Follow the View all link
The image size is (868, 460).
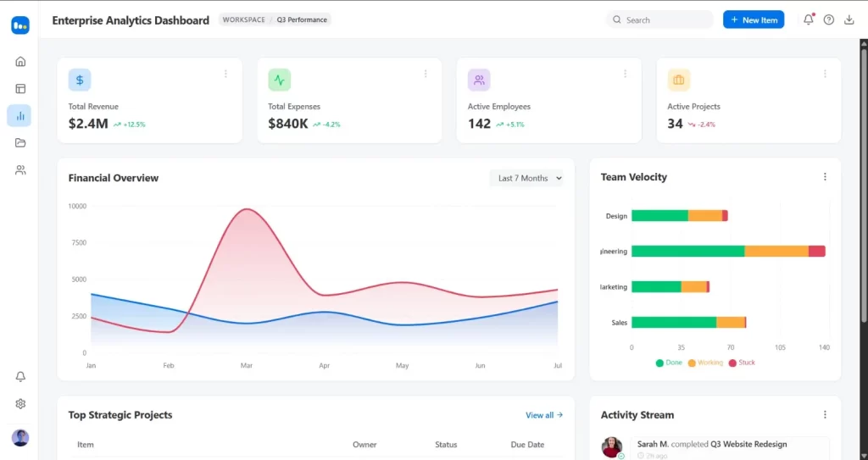(x=543, y=415)
